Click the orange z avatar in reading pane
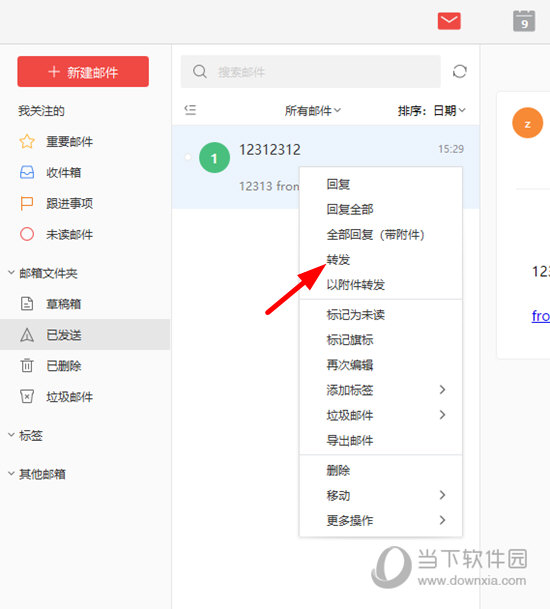 527,123
